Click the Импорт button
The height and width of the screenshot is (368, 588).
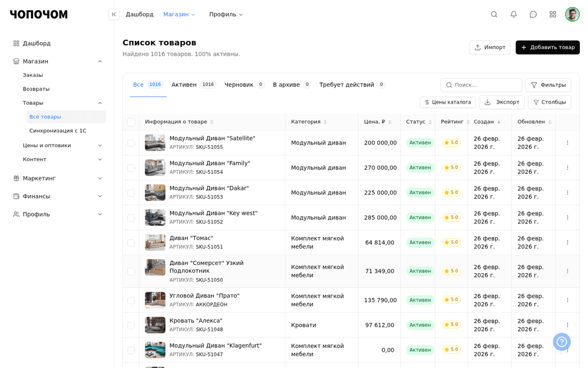pos(490,47)
